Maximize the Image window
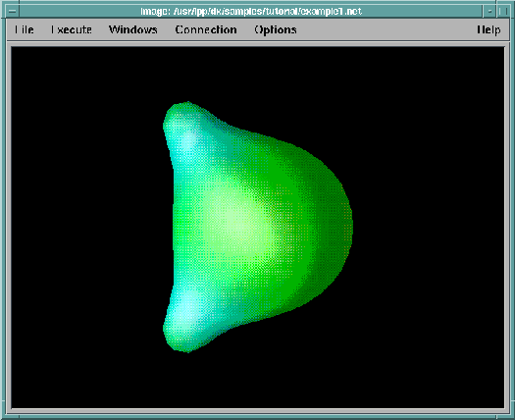The image size is (515, 420). [502, 11]
